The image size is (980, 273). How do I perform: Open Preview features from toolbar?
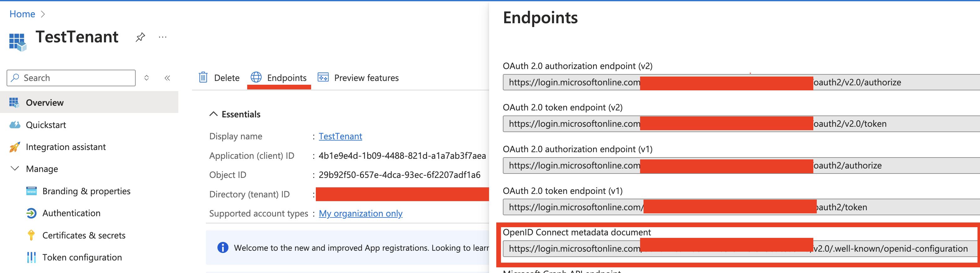358,78
